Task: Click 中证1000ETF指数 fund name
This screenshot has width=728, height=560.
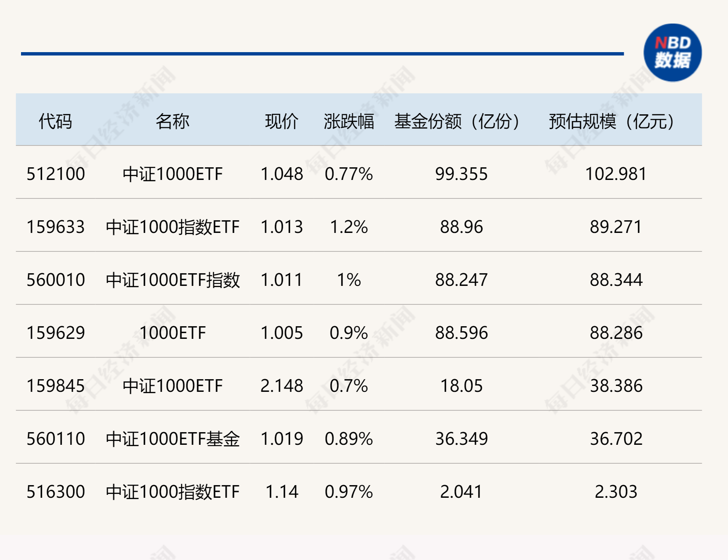Action: 174,280
